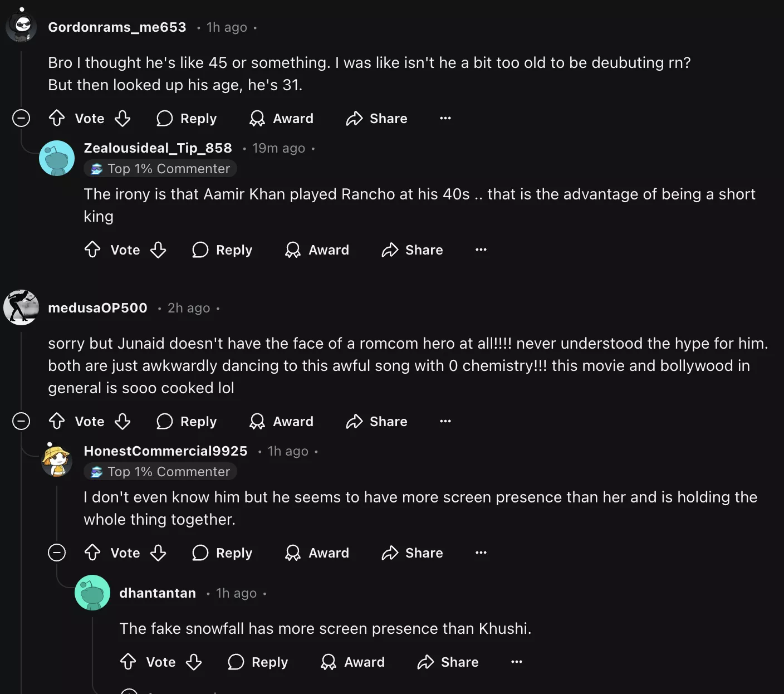The width and height of the screenshot is (784, 694).
Task: Open medusaOP500's user profile
Action: click(x=97, y=307)
